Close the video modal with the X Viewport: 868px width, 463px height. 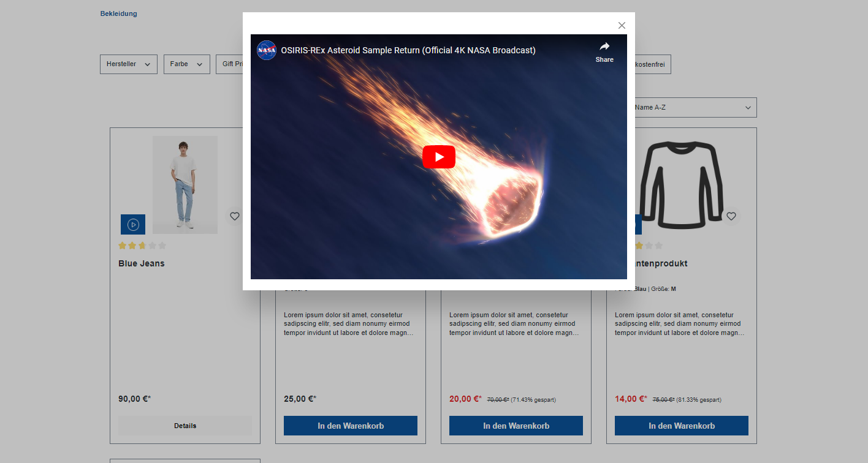coord(622,25)
